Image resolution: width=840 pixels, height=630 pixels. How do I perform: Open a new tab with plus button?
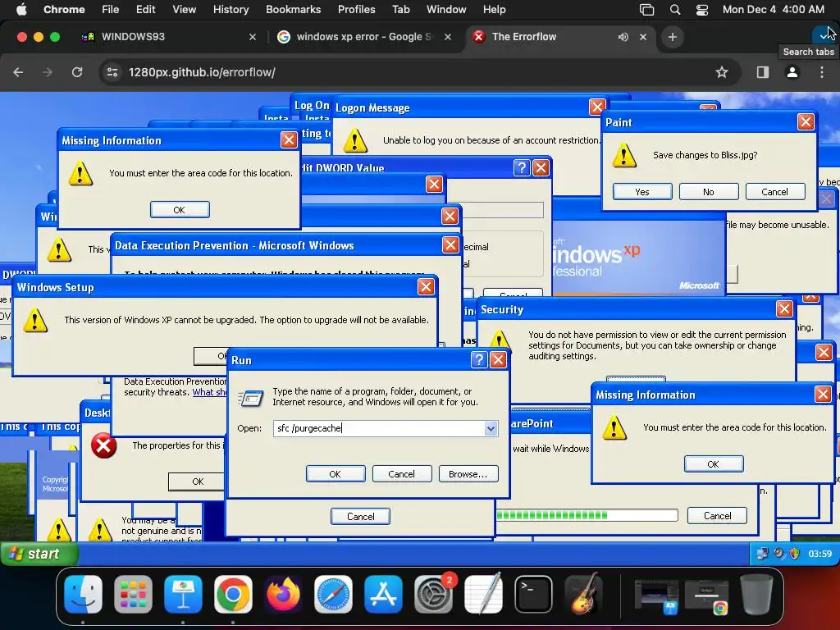coord(673,37)
